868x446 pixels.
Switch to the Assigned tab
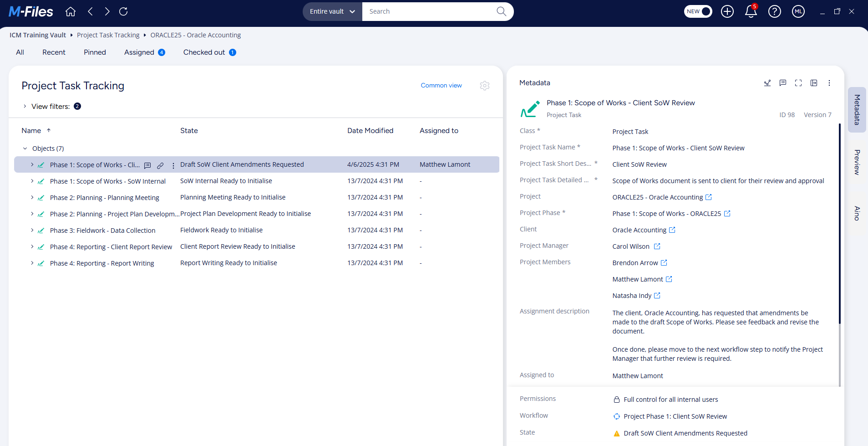pos(139,52)
